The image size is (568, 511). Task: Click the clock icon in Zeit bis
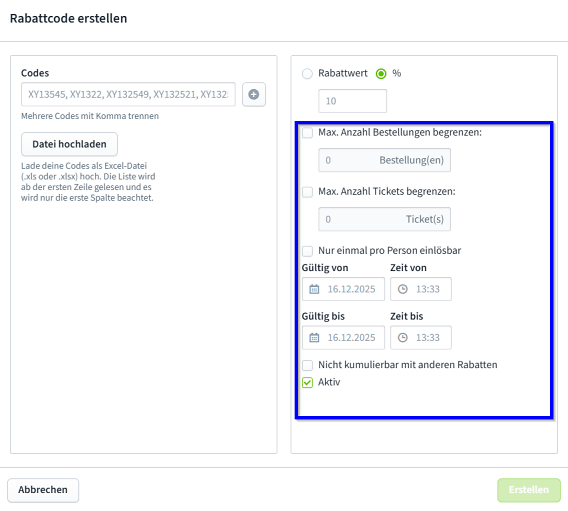pos(402,338)
